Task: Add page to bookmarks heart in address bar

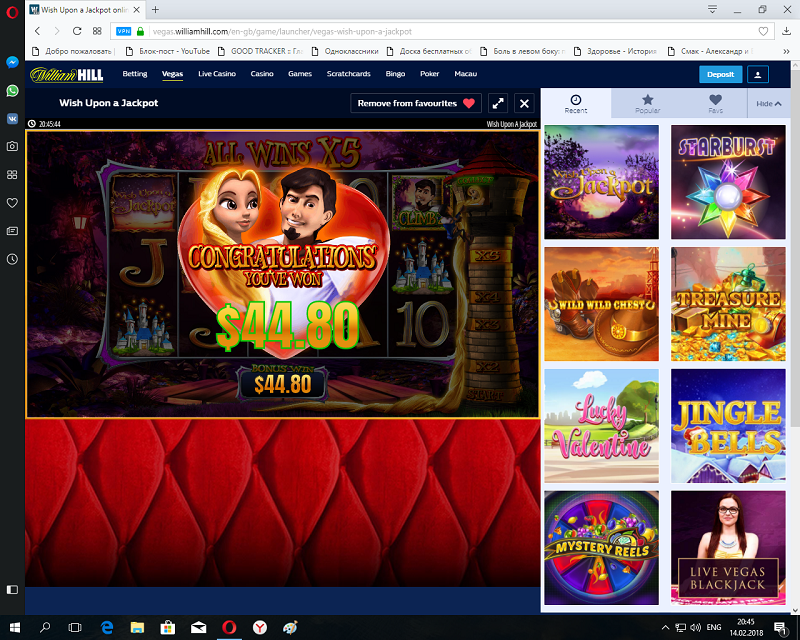Action: point(763,31)
